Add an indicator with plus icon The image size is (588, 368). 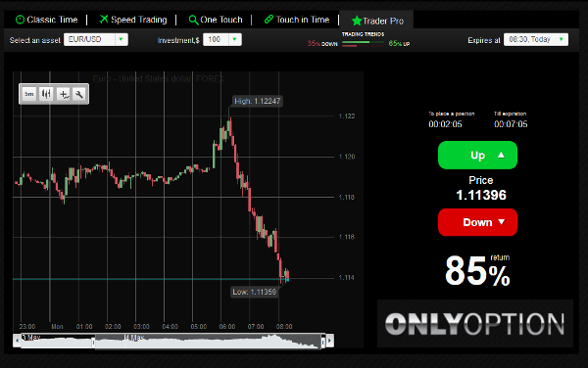(64, 94)
